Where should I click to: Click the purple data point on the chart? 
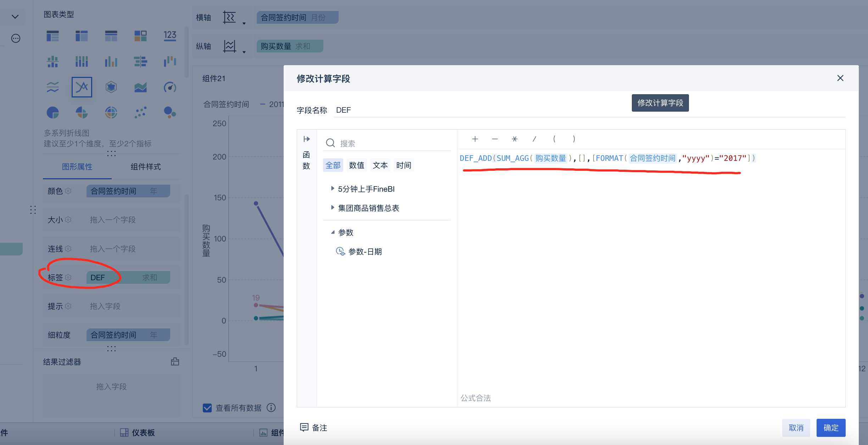pos(256,203)
